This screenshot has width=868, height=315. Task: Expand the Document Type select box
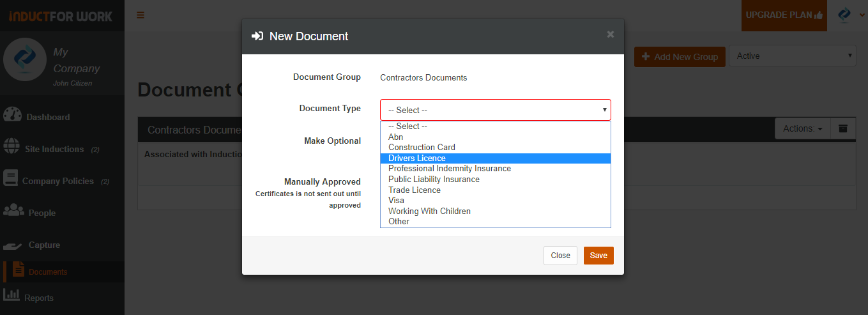point(496,110)
